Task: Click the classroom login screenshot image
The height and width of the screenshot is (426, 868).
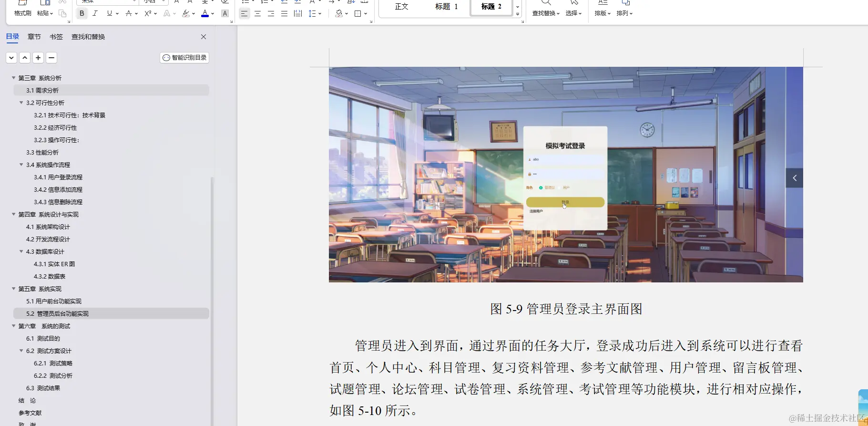Action: (566, 175)
